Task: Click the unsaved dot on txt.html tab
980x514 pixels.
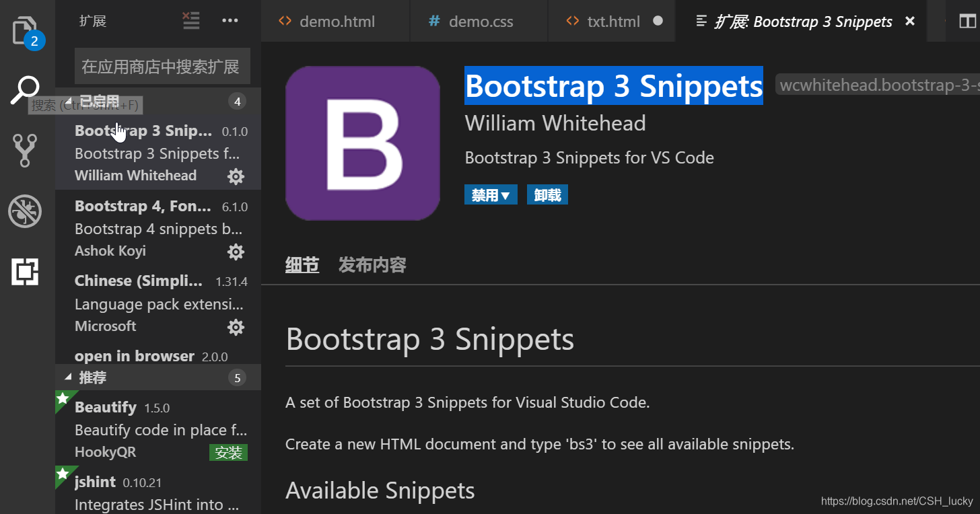Action: [x=658, y=21]
